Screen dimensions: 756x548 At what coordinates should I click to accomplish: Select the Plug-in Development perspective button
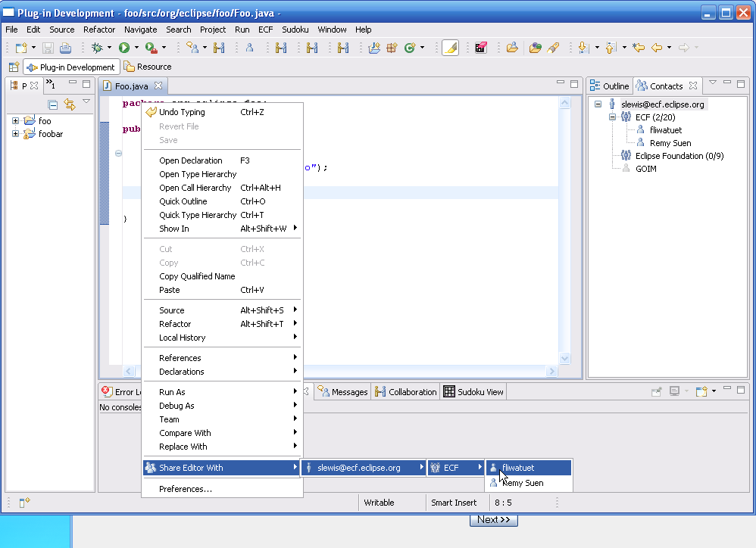pyautogui.click(x=71, y=67)
